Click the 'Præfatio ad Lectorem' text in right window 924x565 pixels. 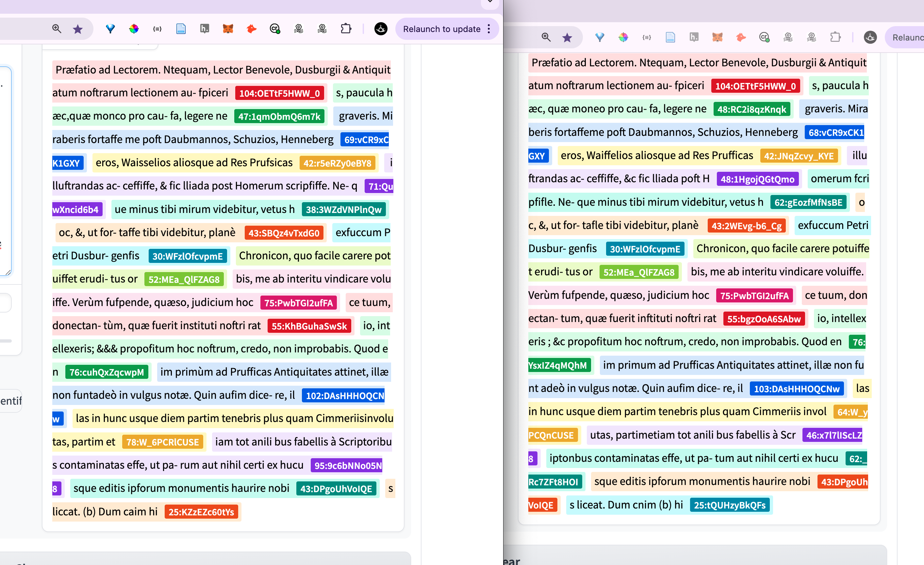tap(583, 63)
